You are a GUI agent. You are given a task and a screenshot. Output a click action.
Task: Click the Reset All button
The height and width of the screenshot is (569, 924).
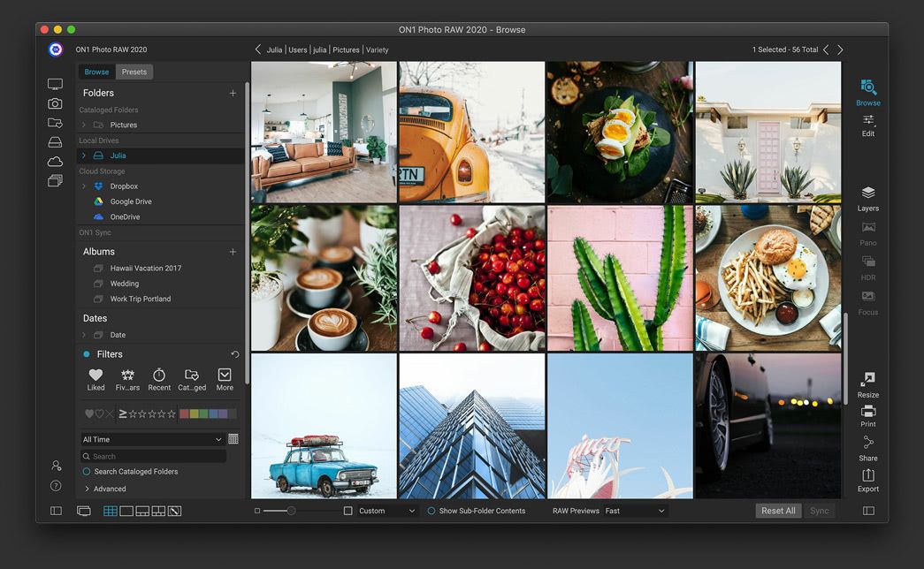point(778,511)
